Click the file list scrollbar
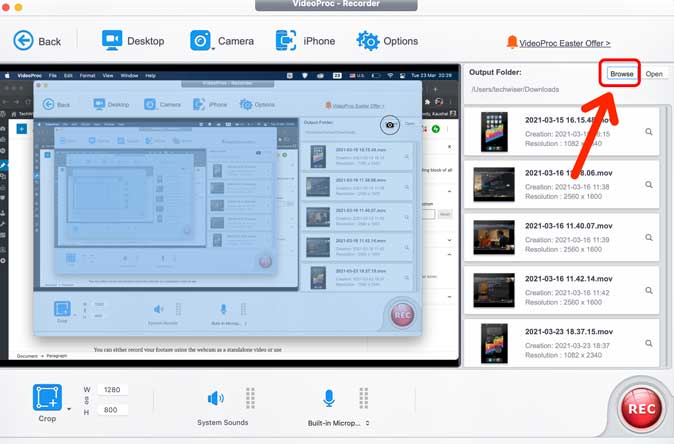This screenshot has width=674, height=444. click(668, 236)
